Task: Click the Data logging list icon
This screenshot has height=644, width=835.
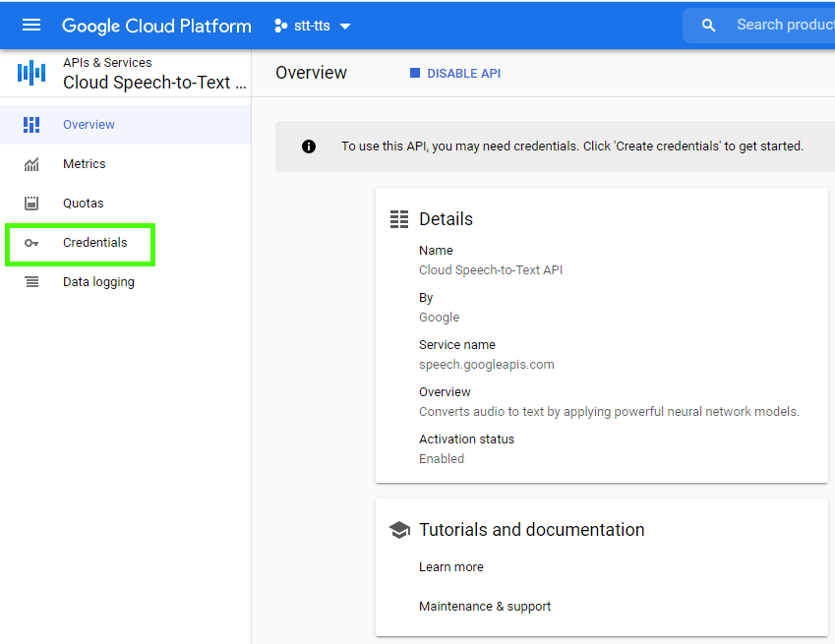Action: [31, 282]
